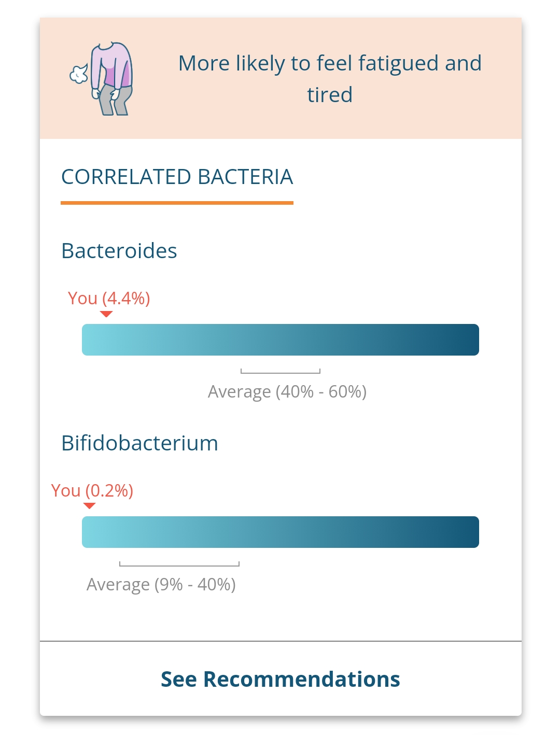Click the orange underline below Correlated Bacteria
The height and width of the screenshot is (735, 560).
[x=177, y=203]
